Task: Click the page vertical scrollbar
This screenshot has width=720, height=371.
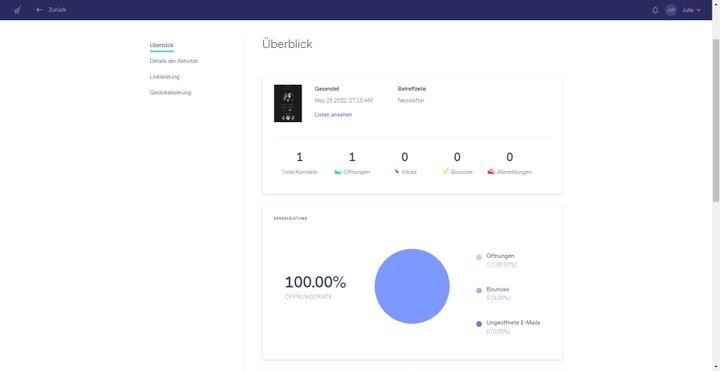Action: click(x=716, y=120)
